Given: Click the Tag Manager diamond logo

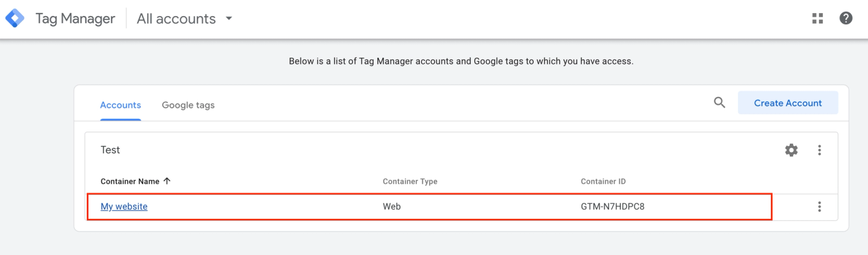Looking at the screenshot, I should pos(15,19).
